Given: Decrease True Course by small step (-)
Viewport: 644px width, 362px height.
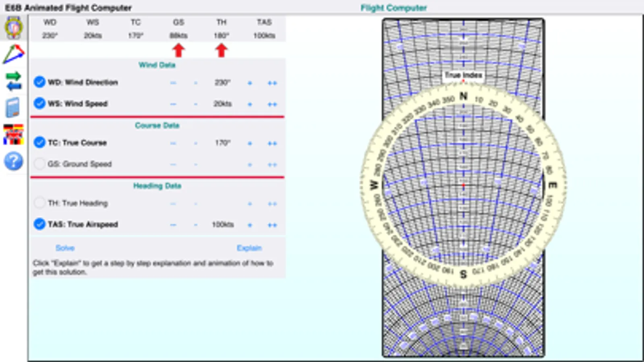Looking at the screenshot, I should [196, 143].
